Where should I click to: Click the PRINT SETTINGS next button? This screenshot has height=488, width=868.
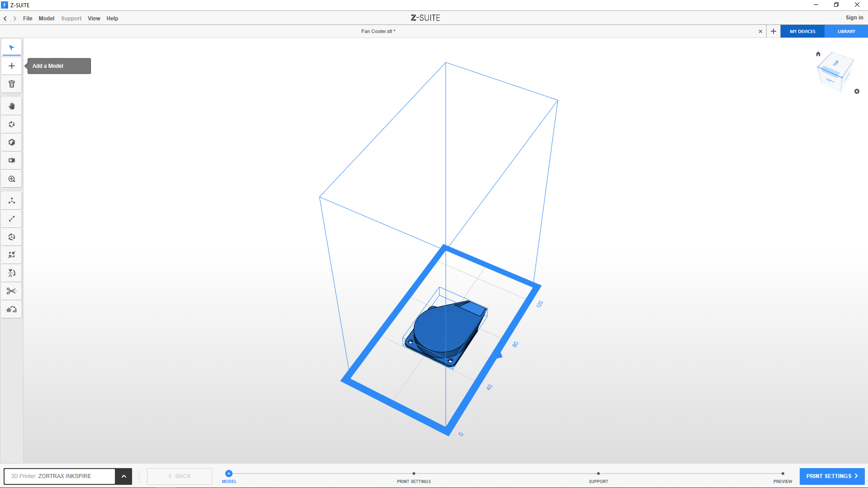(x=832, y=476)
